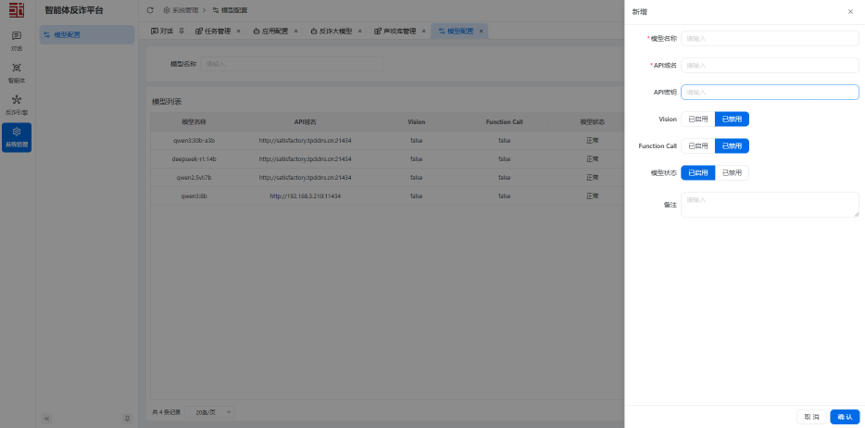The height and width of the screenshot is (428, 865).
Task: Click the deepseek-r1:14b model name cell
Action: [x=194, y=159]
